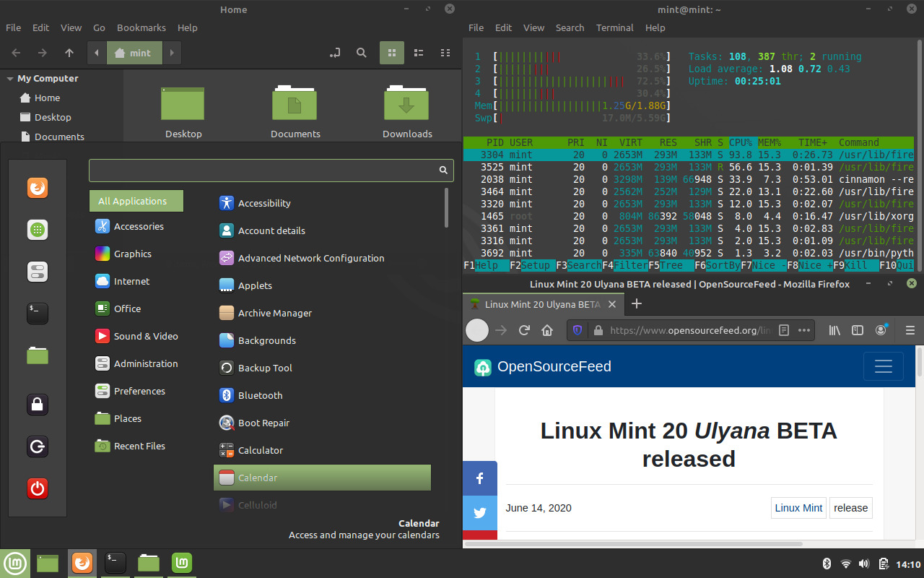Select the Administration category
The image size is (924, 578).
[137, 363]
